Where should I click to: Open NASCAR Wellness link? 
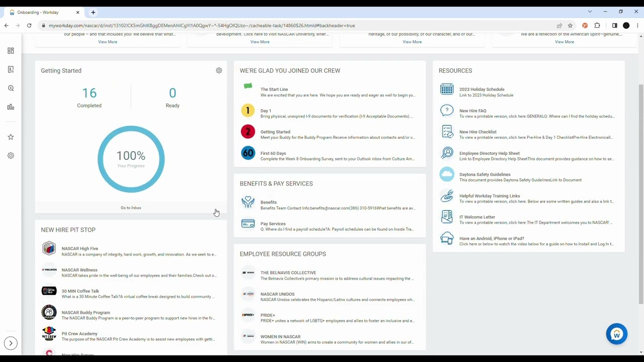tap(79, 270)
